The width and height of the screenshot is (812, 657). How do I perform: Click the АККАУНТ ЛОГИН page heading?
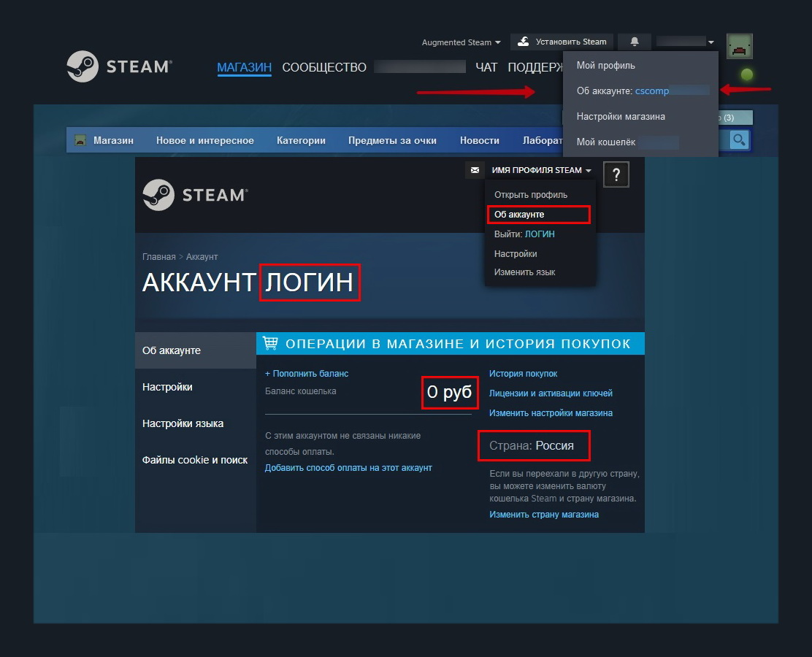248,283
